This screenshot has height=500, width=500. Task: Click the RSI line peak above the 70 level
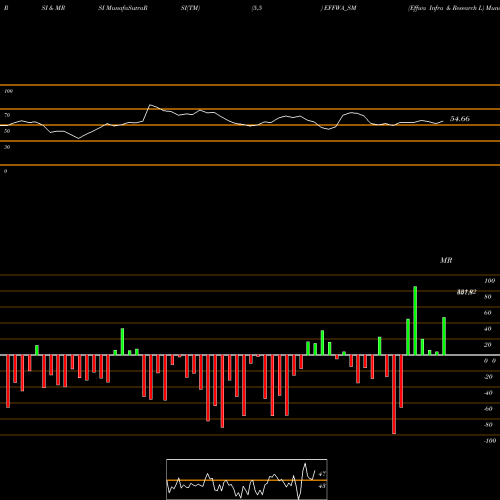pyautogui.click(x=150, y=105)
